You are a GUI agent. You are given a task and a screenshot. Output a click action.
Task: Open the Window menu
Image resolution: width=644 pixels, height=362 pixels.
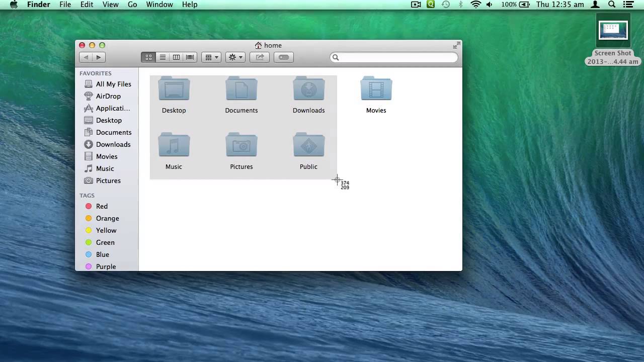159,5
